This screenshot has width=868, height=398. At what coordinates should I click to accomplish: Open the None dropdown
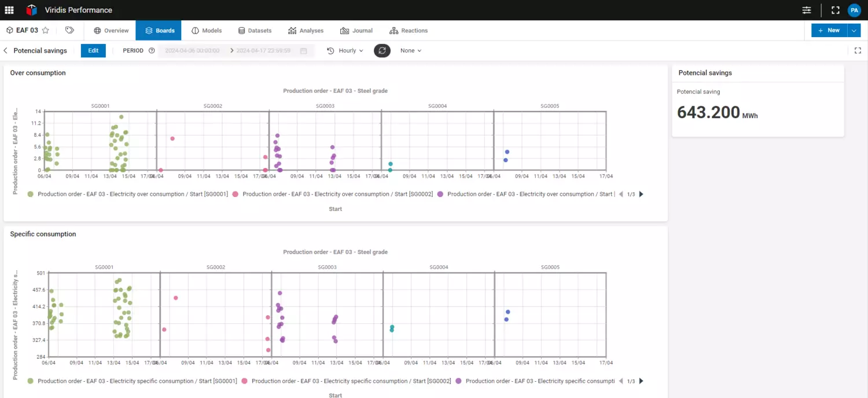(411, 51)
